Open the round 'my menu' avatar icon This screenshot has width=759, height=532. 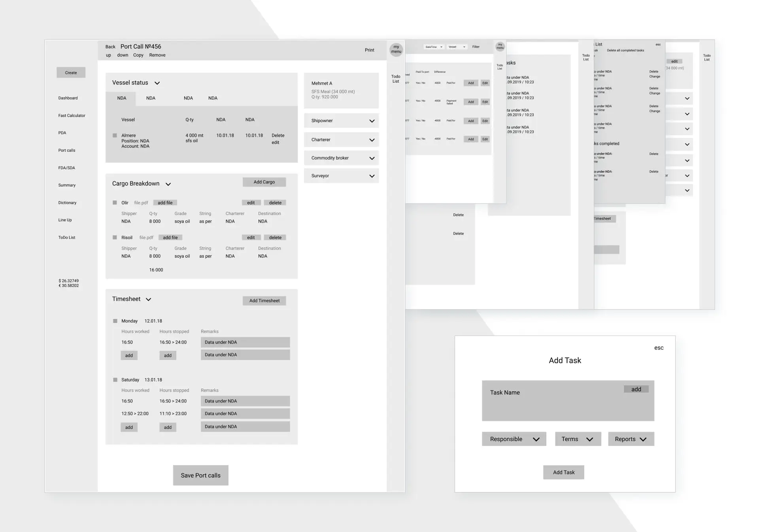click(x=396, y=49)
